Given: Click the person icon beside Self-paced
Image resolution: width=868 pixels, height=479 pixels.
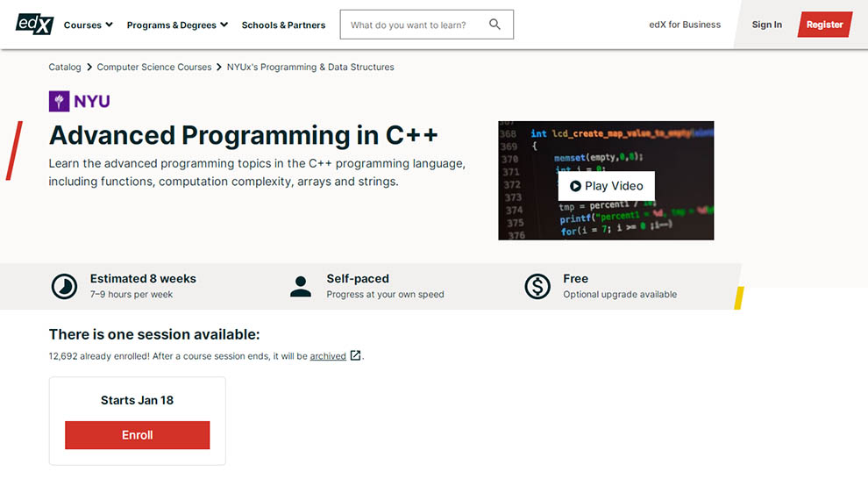Looking at the screenshot, I should tap(301, 286).
